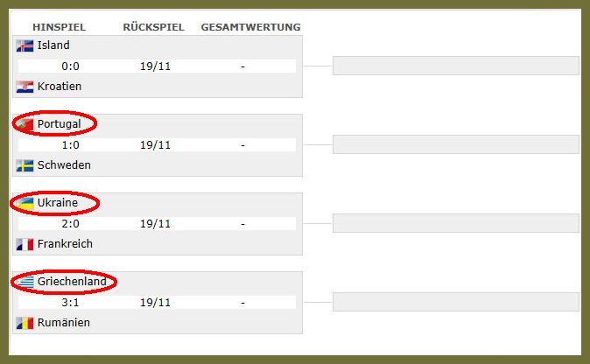Click the Ukraine flag icon
Image resolution: width=590 pixels, height=364 pixels.
(x=25, y=203)
